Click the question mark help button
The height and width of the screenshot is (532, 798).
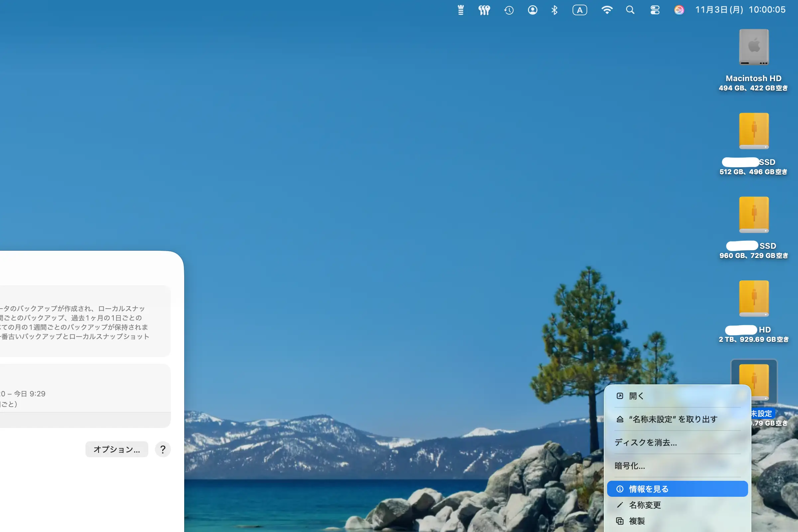[x=163, y=449]
